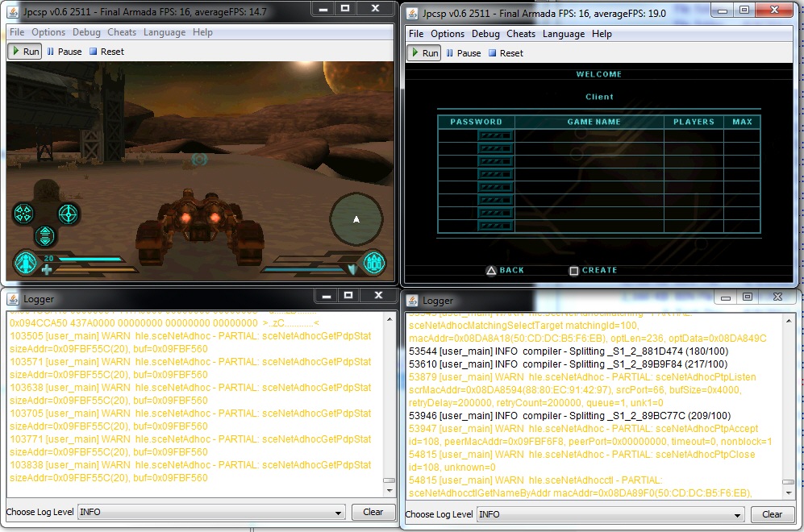Click the scroll-up arrow in the right Logger
The image size is (804, 532).
coord(788,320)
